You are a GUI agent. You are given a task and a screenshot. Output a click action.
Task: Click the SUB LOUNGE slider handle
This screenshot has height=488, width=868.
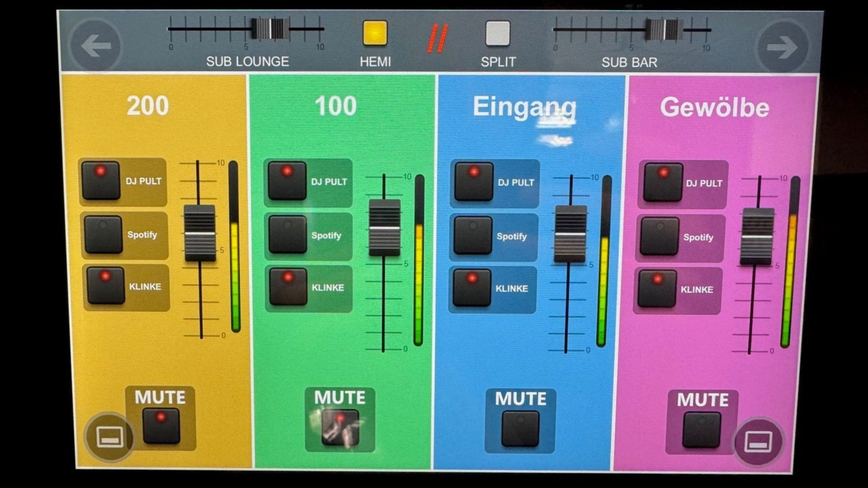tap(270, 29)
